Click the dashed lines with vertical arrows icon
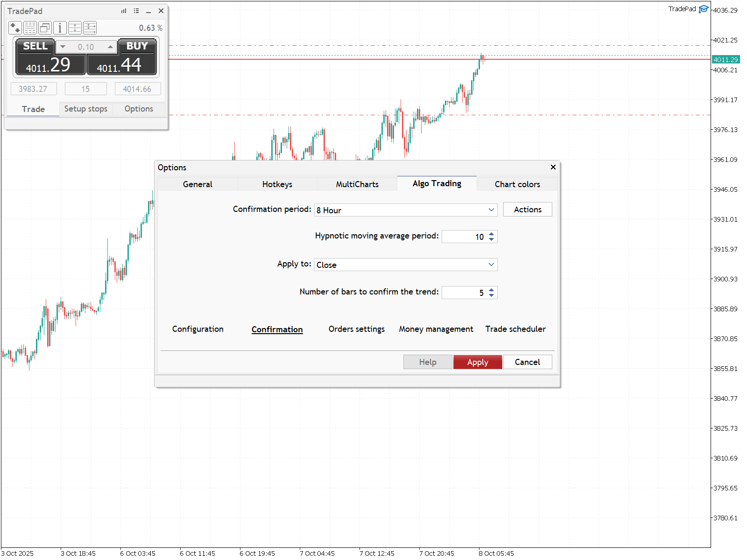The width and height of the screenshot is (747, 560). point(75,28)
